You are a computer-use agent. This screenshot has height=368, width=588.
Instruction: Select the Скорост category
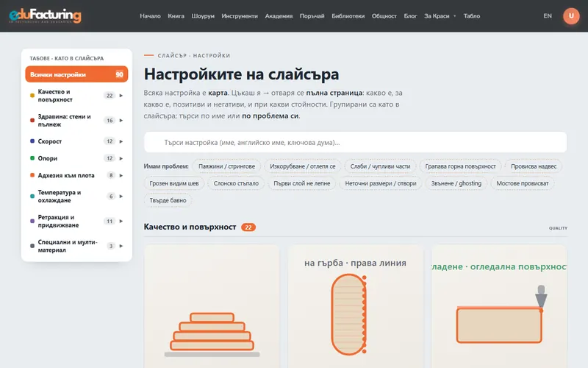76,141
